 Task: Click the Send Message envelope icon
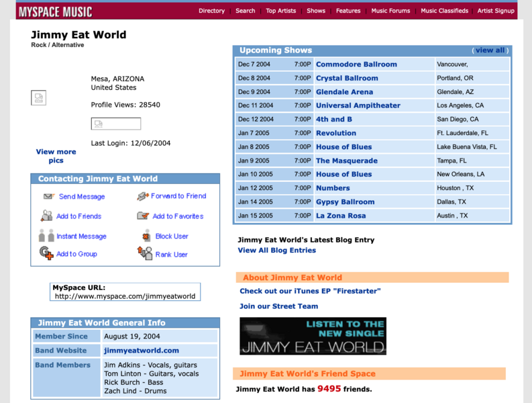point(49,196)
